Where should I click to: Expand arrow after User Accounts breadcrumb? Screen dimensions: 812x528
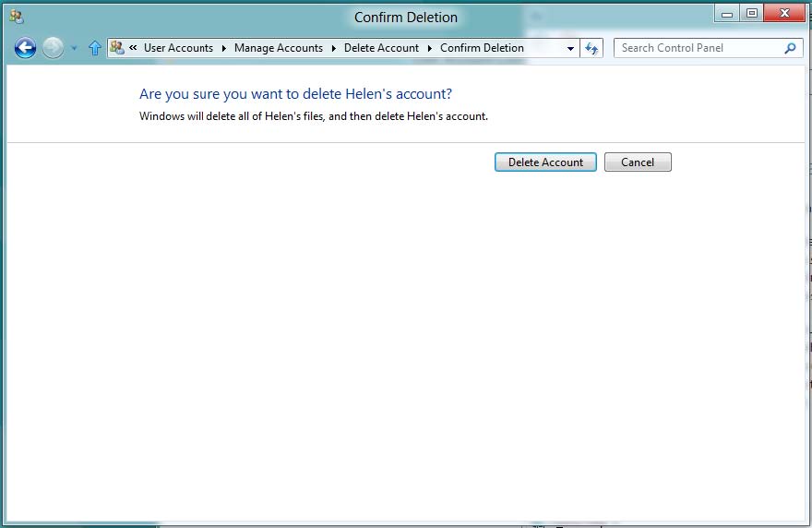point(223,48)
